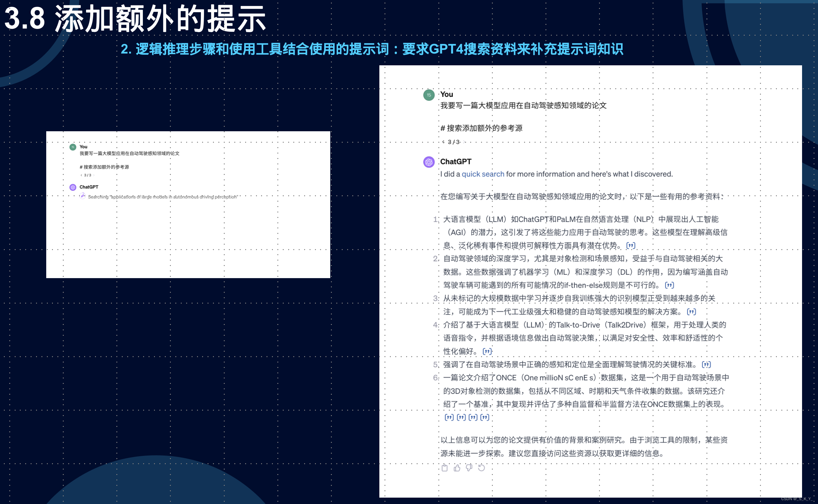Open the citation after the if-then-else paragraph
The image size is (818, 504).
[x=669, y=285]
